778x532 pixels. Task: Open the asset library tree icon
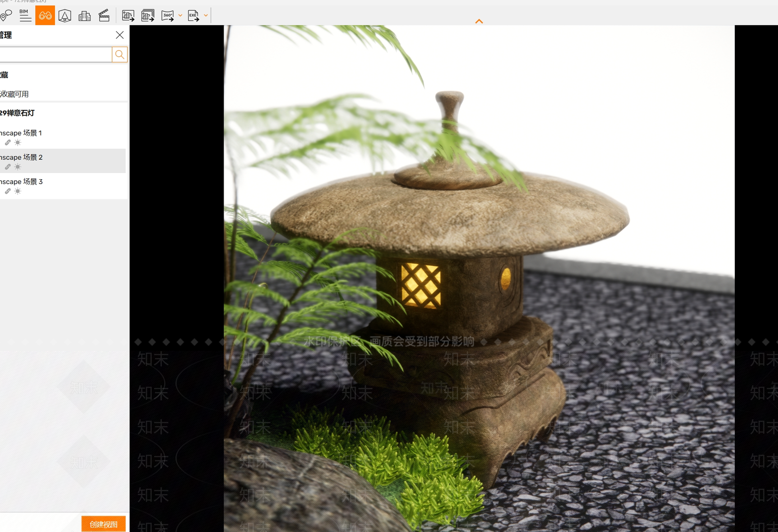65,16
